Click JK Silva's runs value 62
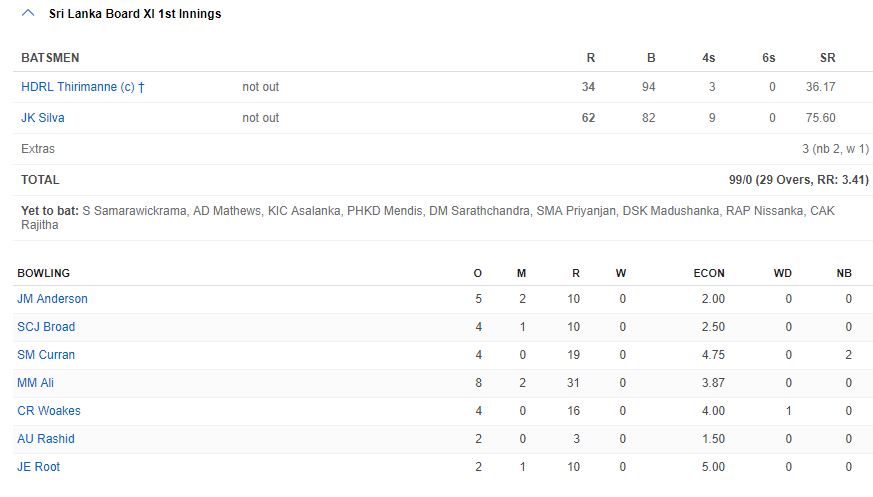The image size is (873, 497). (588, 118)
